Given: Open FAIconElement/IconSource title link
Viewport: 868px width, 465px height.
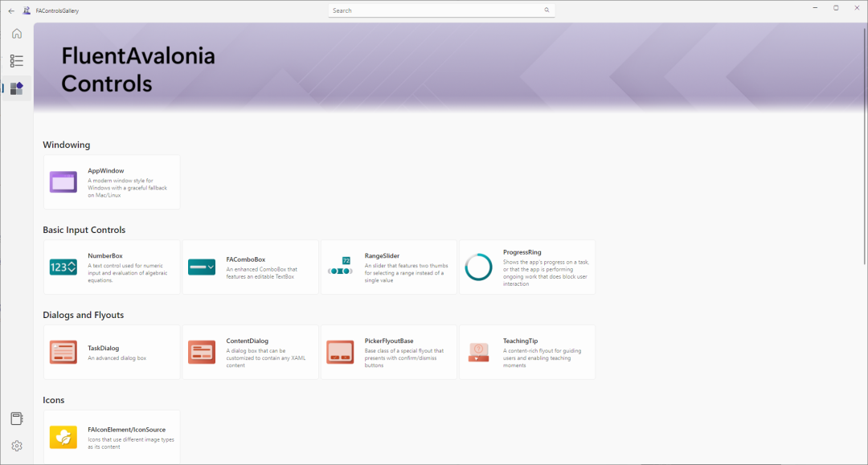Looking at the screenshot, I should [x=127, y=430].
